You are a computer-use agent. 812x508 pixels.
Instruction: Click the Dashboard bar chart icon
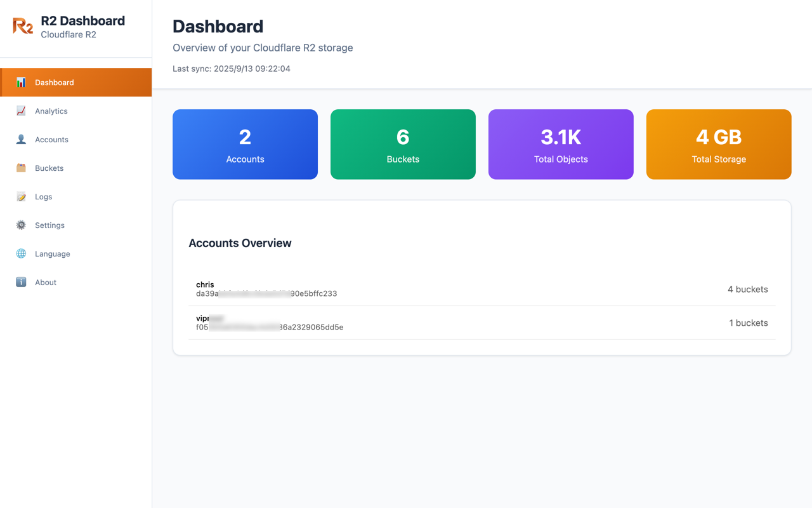tap(21, 82)
